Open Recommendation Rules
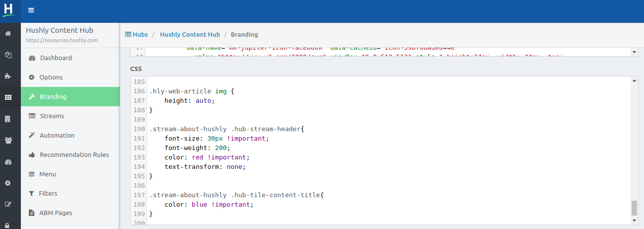This screenshot has height=229, width=644. pos(70,155)
